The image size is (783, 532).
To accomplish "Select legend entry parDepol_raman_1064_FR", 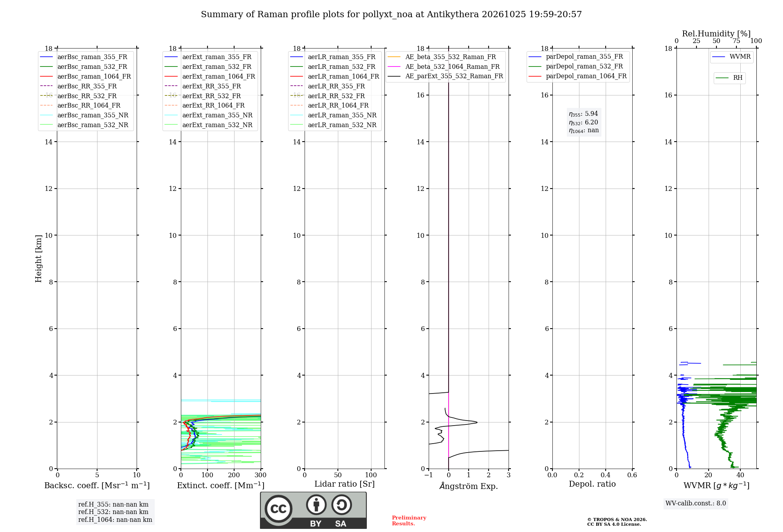I will [x=578, y=76].
